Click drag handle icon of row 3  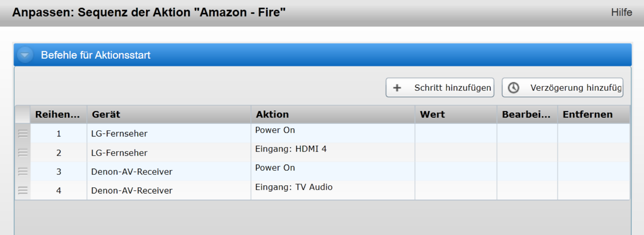click(x=23, y=171)
